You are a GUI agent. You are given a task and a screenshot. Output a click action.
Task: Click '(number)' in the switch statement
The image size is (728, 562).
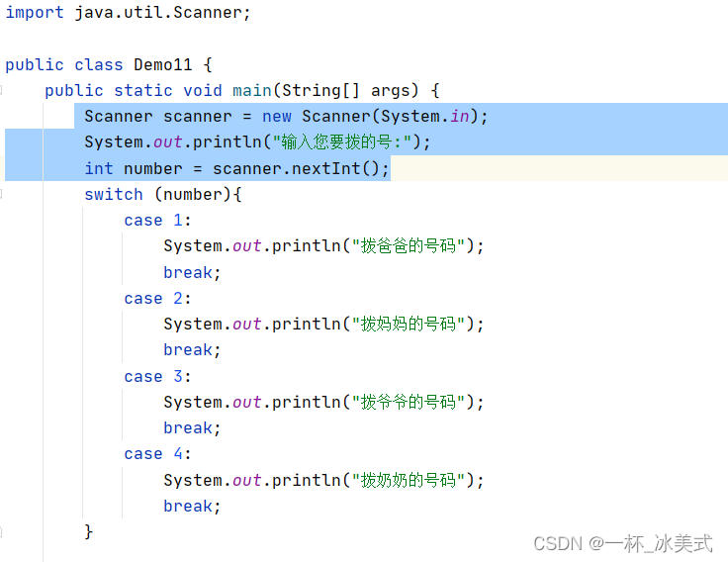pos(192,194)
